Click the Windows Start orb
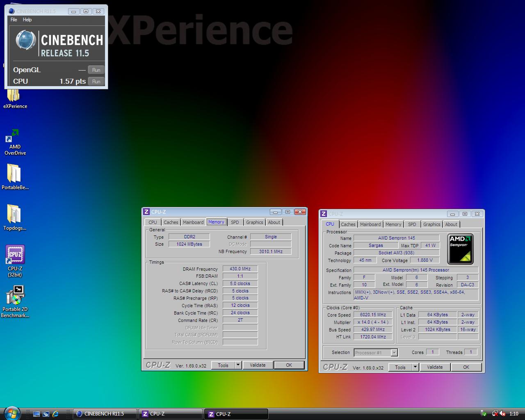Viewport: 525px width, 420px height. click(x=11, y=413)
